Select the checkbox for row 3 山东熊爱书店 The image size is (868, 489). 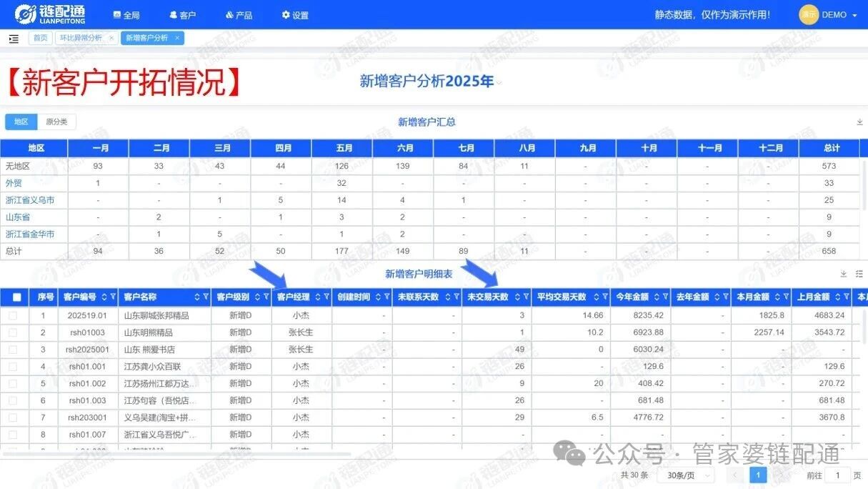(13, 350)
